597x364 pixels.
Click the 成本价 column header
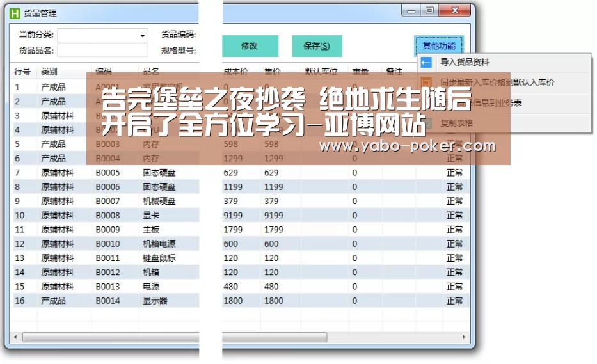(235, 72)
